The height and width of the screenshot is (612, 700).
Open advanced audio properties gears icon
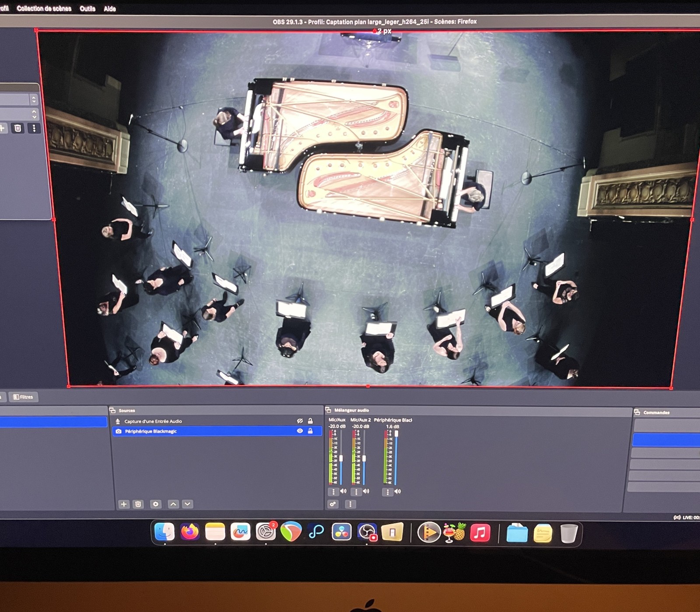click(333, 504)
